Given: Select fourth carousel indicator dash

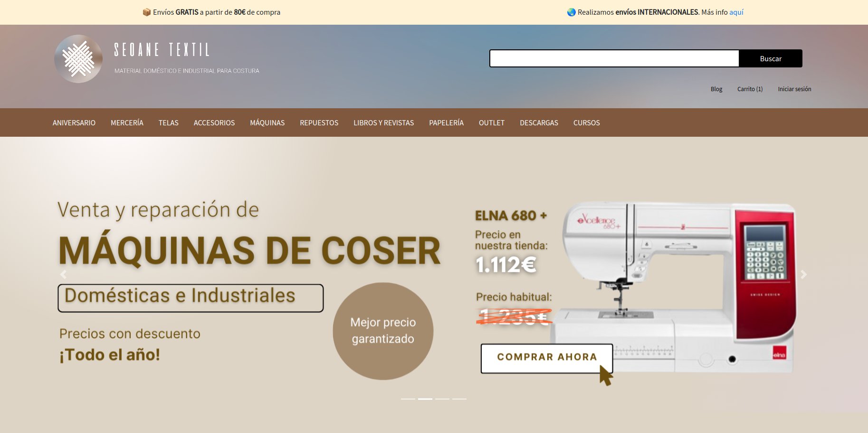Looking at the screenshot, I should point(459,399).
